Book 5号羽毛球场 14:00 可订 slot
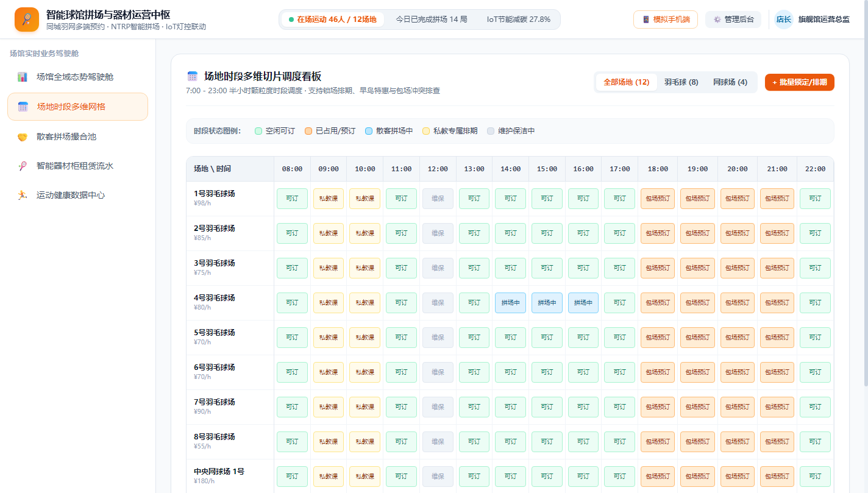This screenshot has height=493, width=868. point(511,338)
